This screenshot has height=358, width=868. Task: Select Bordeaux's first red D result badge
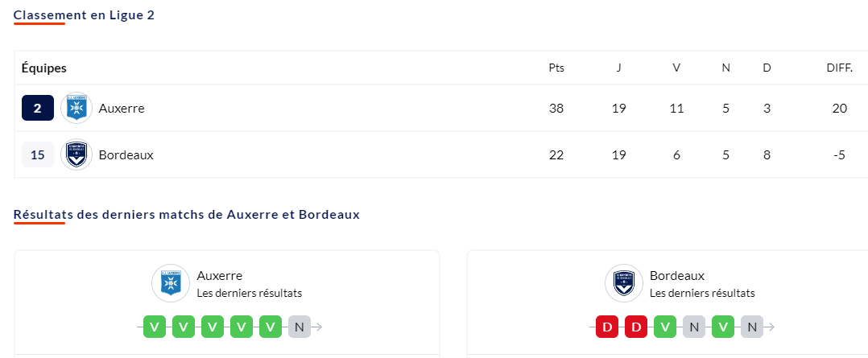607,327
